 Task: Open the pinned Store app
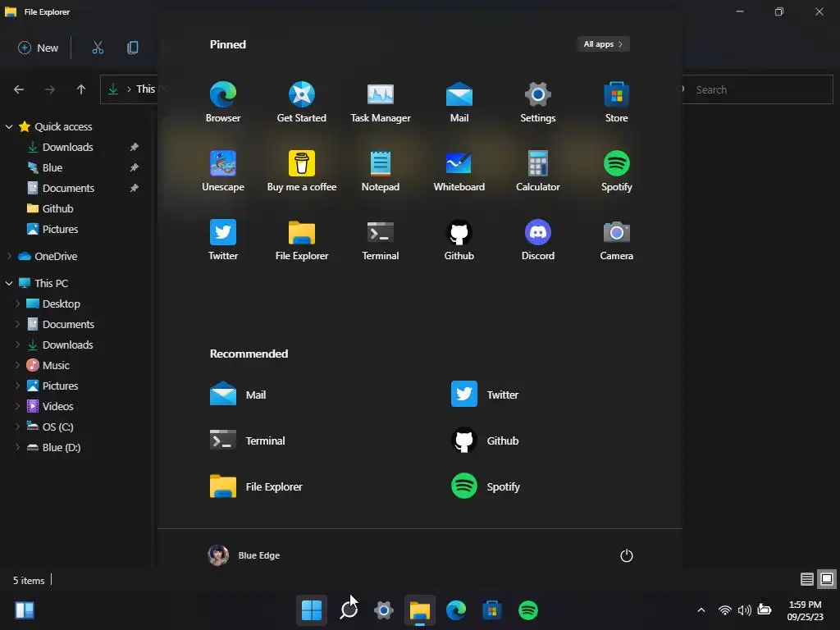click(x=617, y=103)
